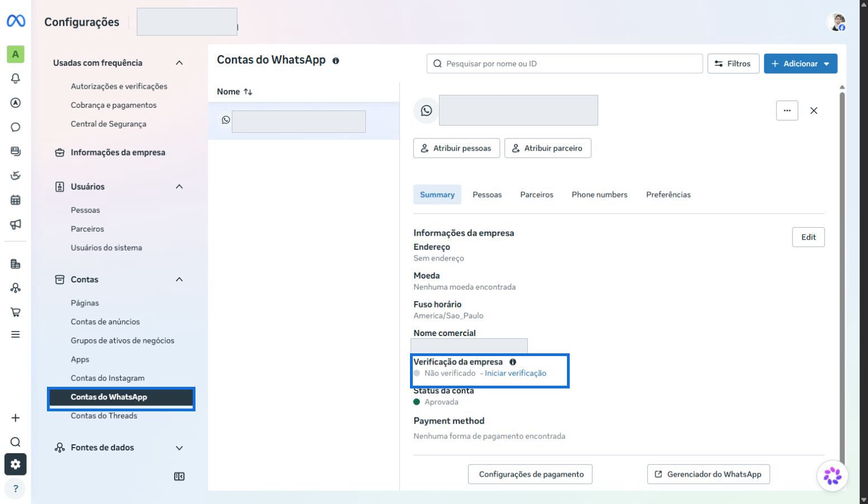Open the help question mark icon
The height and width of the screenshot is (504, 868).
pyautogui.click(x=16, y=488)
